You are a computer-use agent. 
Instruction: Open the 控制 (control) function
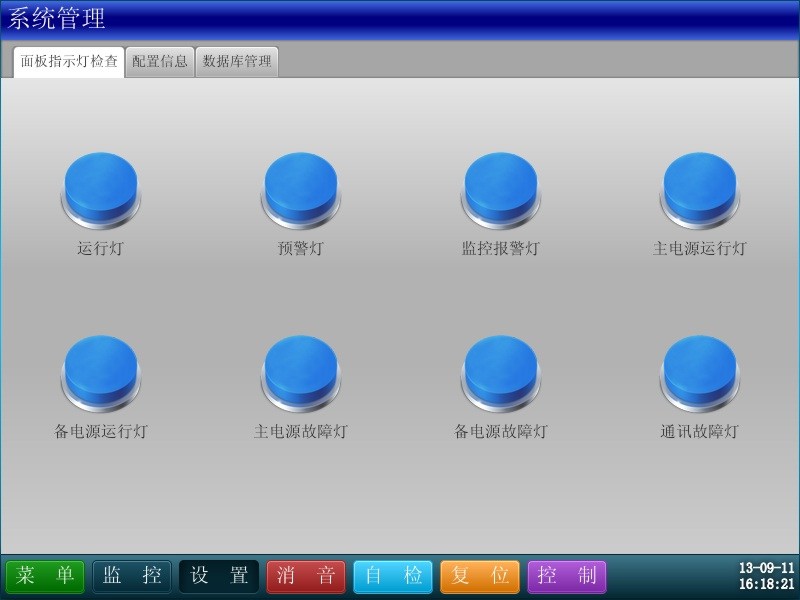tap(566, 576)
